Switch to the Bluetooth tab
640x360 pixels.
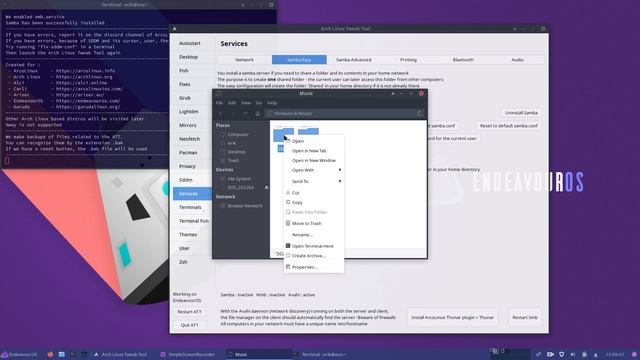tap(463, 60)
